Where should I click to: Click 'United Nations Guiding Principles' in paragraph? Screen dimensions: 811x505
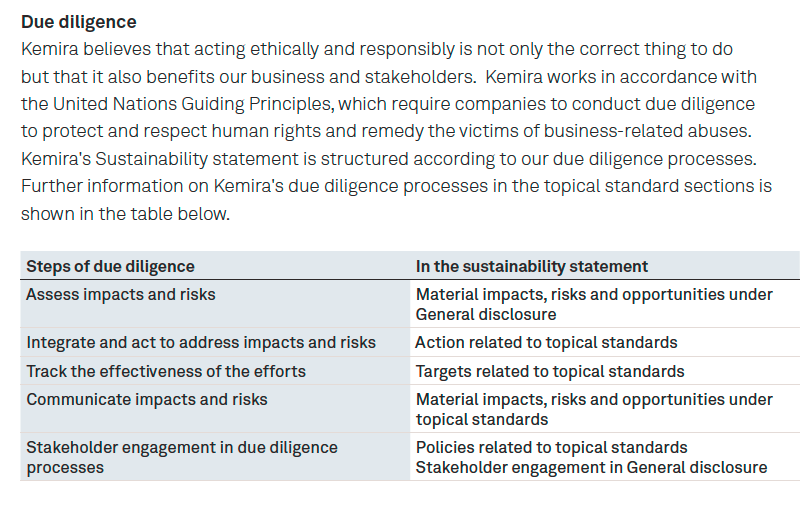[192, 104]
